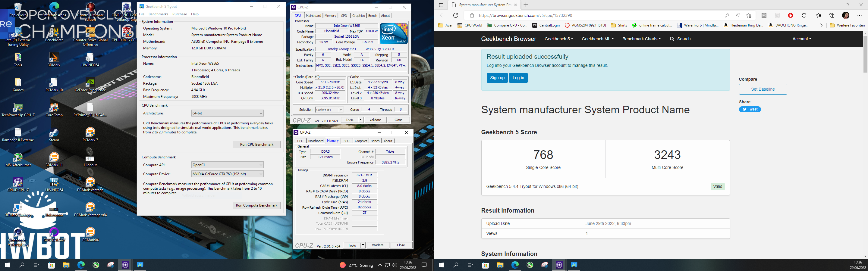The image size is (868, 271).
Task: Open PCMark 10 desktop shortcut
Action: pyautogui.click(x=54, y=85)
